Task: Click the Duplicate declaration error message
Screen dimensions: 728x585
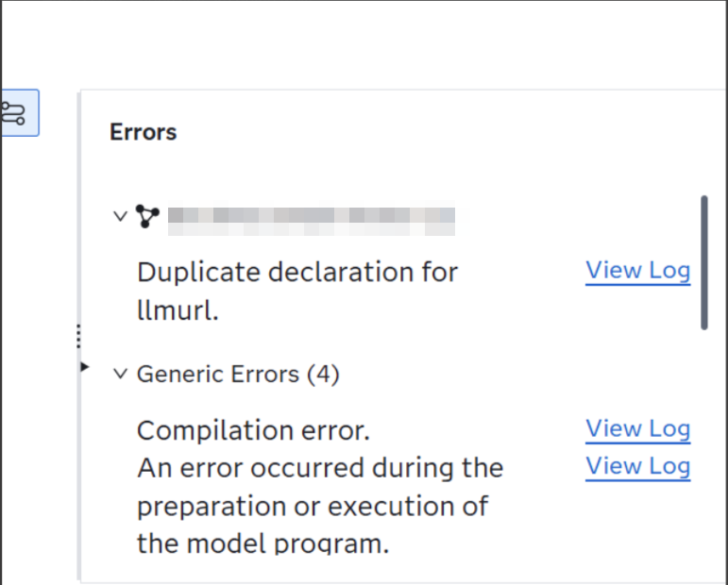Action: click(296, 272)
